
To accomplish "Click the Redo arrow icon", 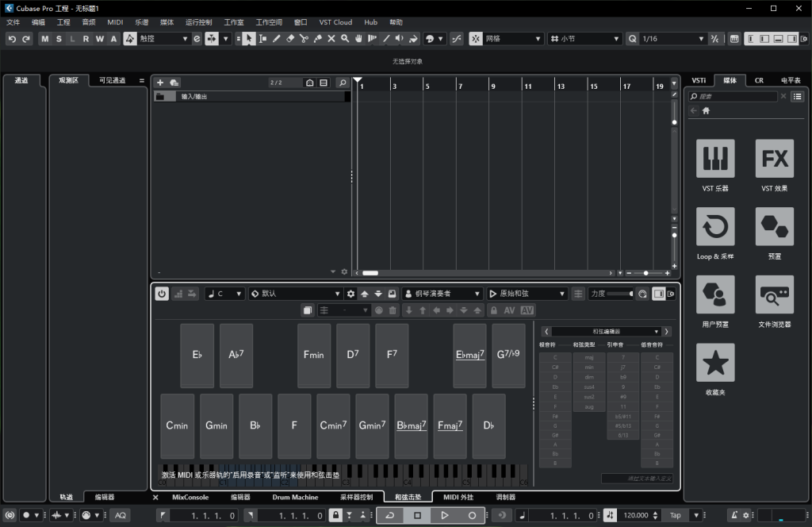I will coord(26,39).
